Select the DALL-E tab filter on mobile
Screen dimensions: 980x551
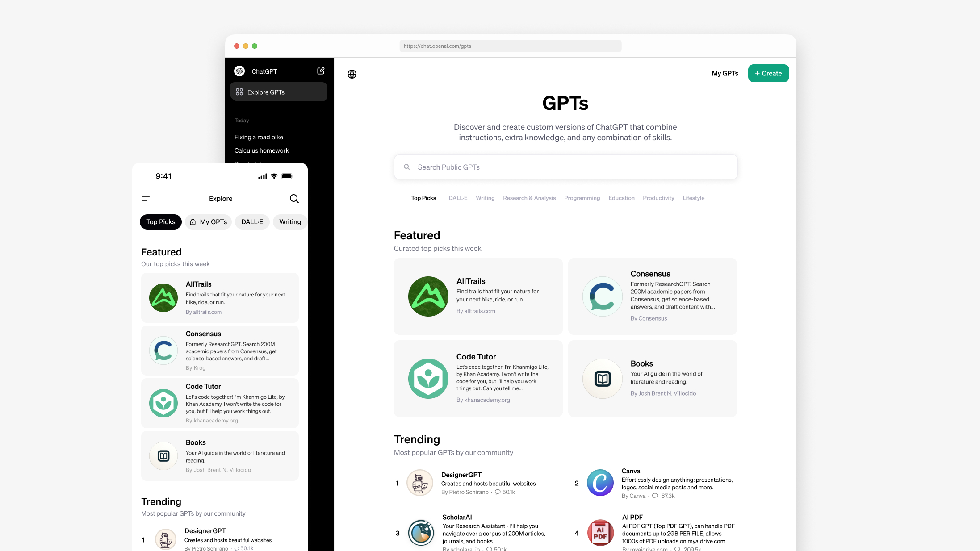pyautogui.click(x=252, y=221)
